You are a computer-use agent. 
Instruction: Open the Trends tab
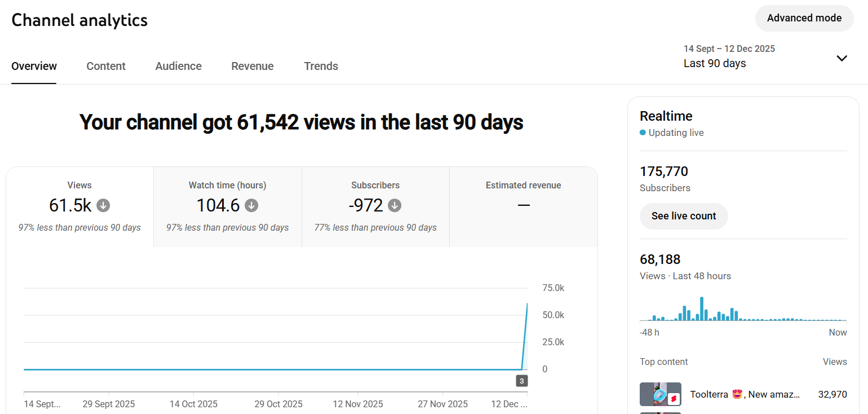click(x=321, y=66)
